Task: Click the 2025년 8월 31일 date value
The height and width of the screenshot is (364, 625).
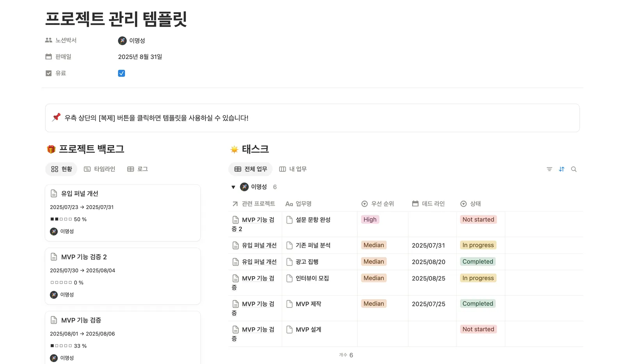Action: click(140, 57)
